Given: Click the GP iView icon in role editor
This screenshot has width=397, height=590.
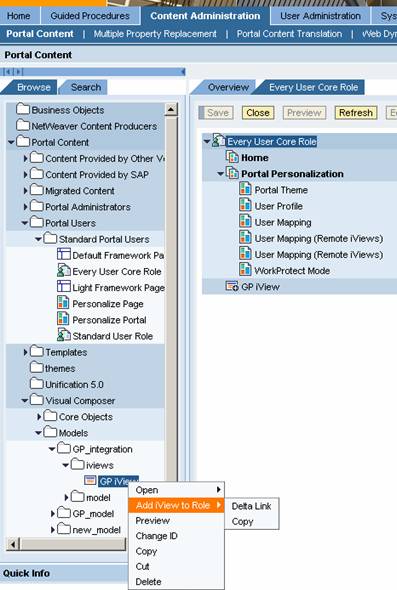Looking at the screenshot, I should 232,286.
